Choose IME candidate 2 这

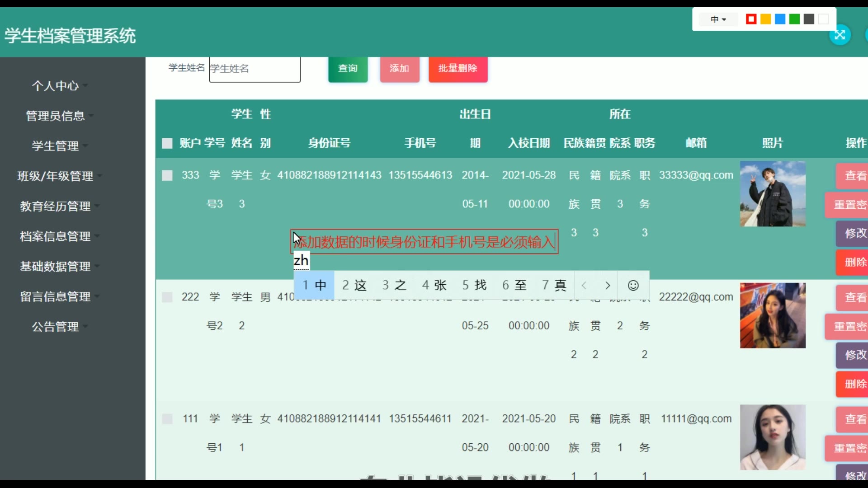tap(354, 285)
